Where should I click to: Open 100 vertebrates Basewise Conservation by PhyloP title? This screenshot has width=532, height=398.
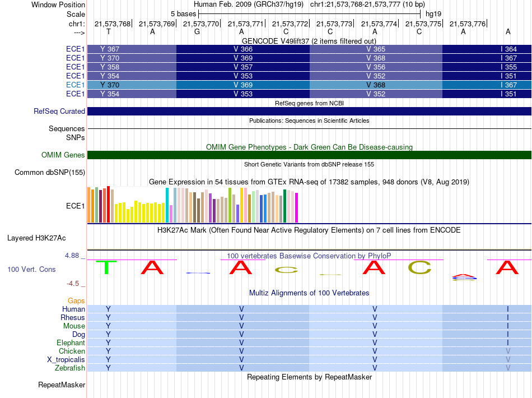309,256
